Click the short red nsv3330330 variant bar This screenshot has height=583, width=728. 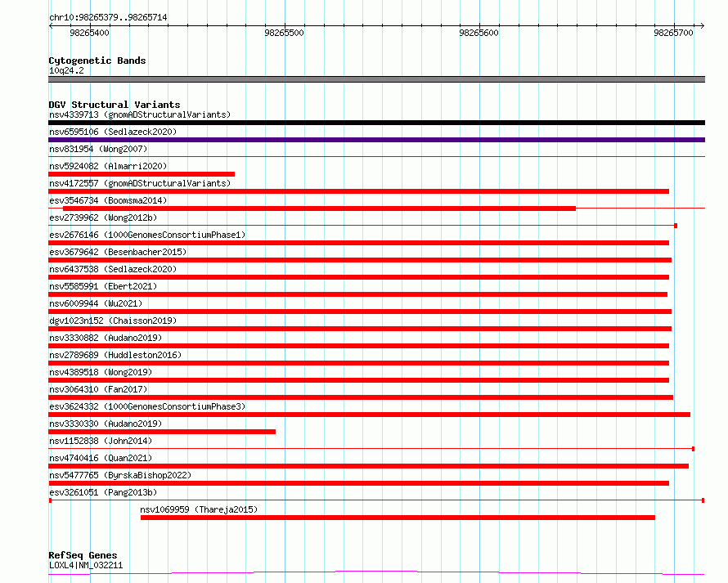(x=162, y=432)
